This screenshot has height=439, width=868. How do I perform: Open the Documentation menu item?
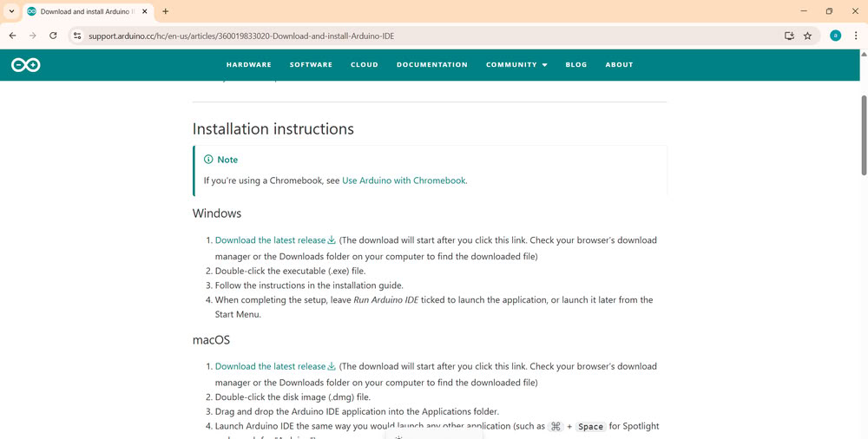click(x=431, y=65)
